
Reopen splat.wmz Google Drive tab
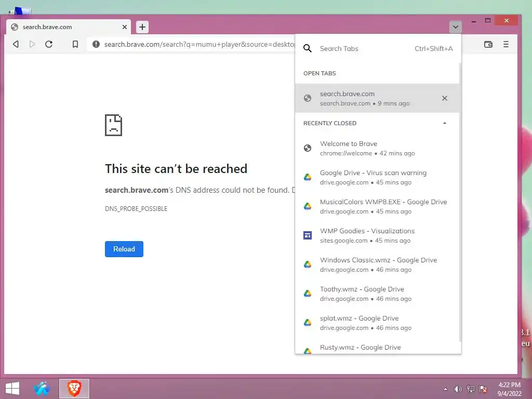pyautogui.click(x=377, y=323)
